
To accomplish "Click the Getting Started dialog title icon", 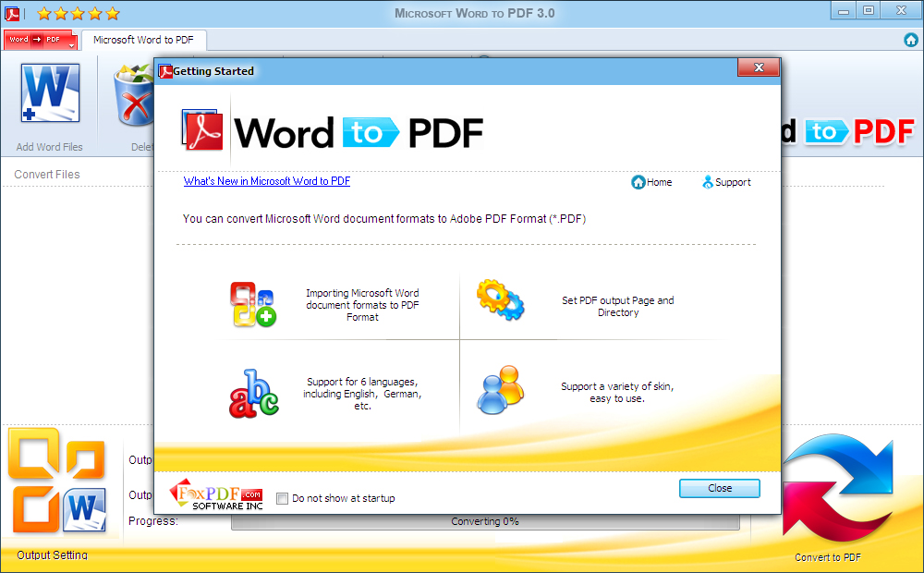I will [x=165, y=71].
